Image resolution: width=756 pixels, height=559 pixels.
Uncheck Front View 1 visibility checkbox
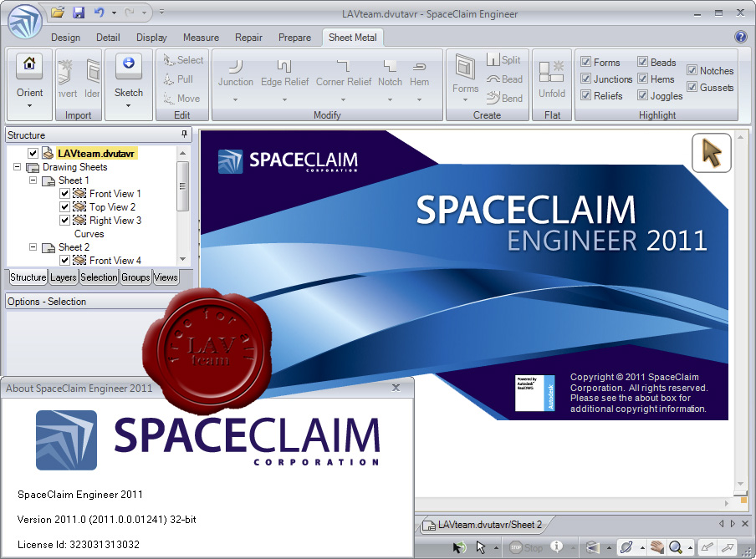pos(64,194)
